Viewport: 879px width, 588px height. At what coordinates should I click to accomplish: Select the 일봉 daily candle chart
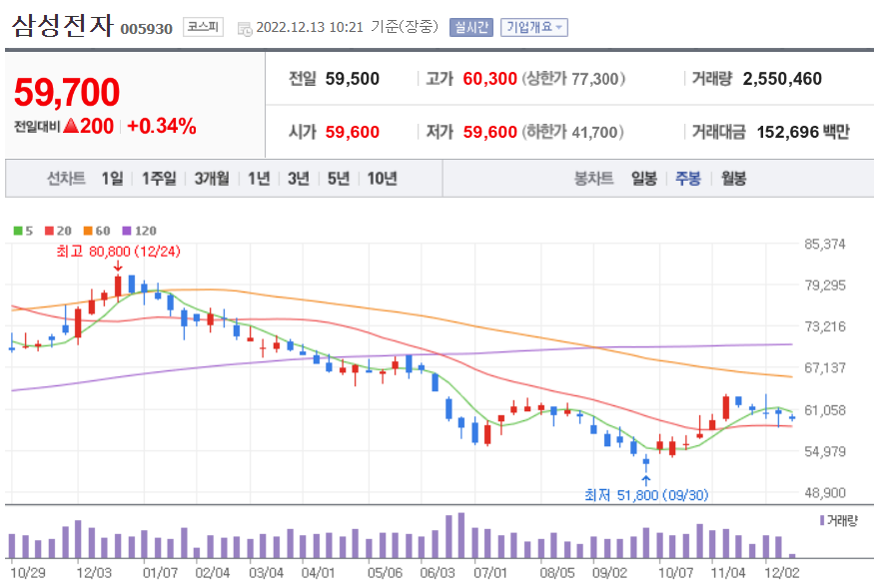[x=643, y=179]
